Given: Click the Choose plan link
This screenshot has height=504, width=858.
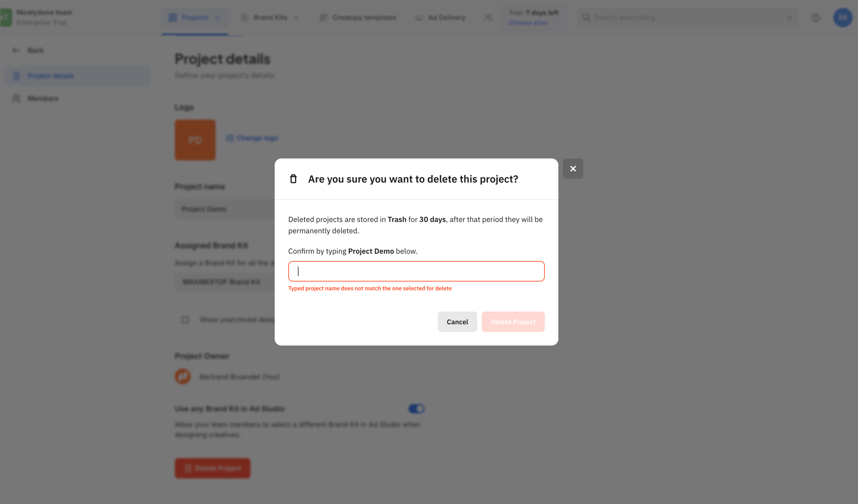Looking at the screenshot, I should pos(528,23).
